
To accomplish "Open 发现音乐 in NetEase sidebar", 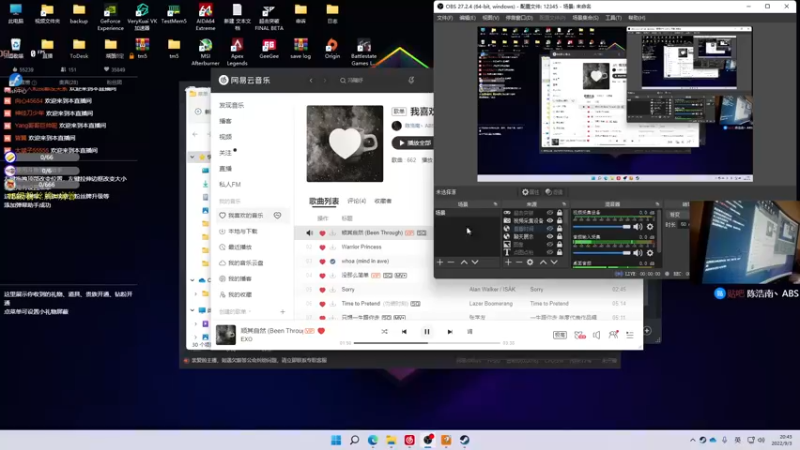I will click(x=232, y=105).
